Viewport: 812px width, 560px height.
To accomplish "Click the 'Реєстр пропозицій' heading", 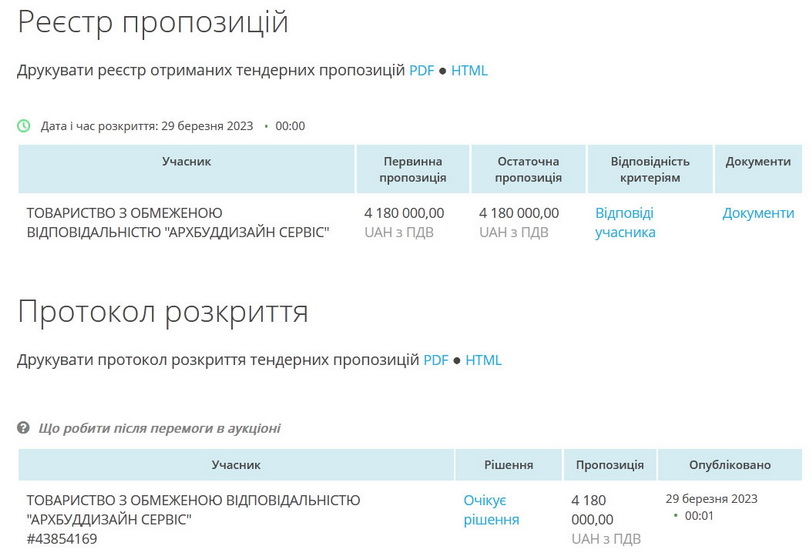I will [153, 22].
